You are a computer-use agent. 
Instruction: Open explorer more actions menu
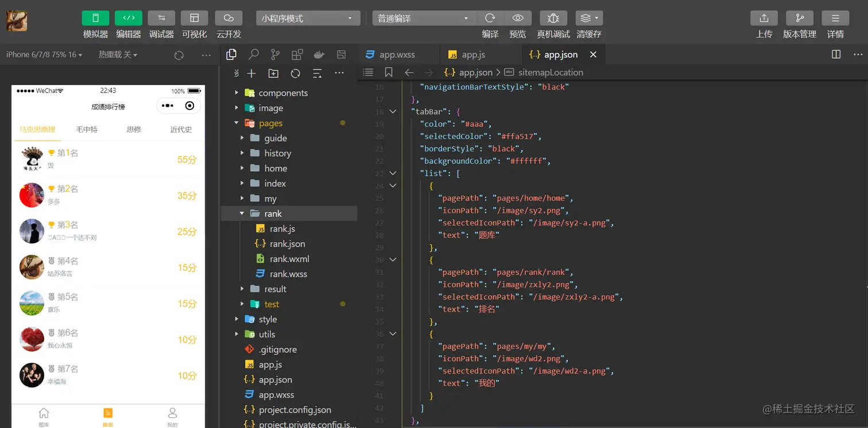(x=339, y=73)
